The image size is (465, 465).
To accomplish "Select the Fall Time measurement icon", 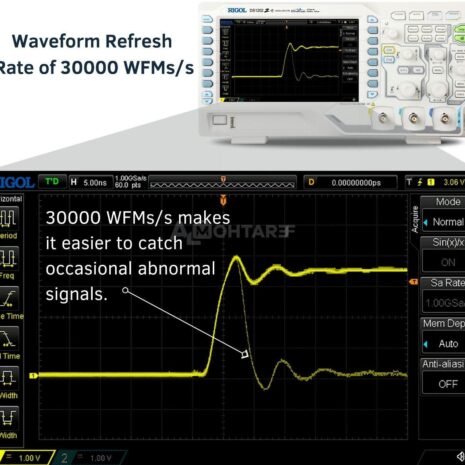I will 8,337.
